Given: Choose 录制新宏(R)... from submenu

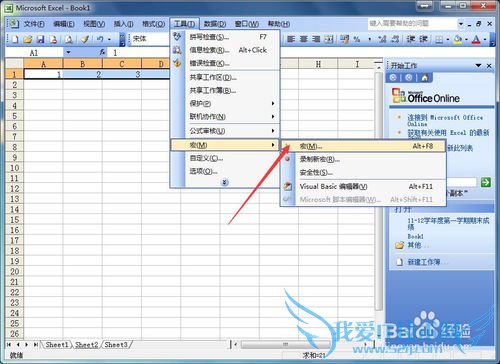Looking at the screenshot, I should (363, 159).
